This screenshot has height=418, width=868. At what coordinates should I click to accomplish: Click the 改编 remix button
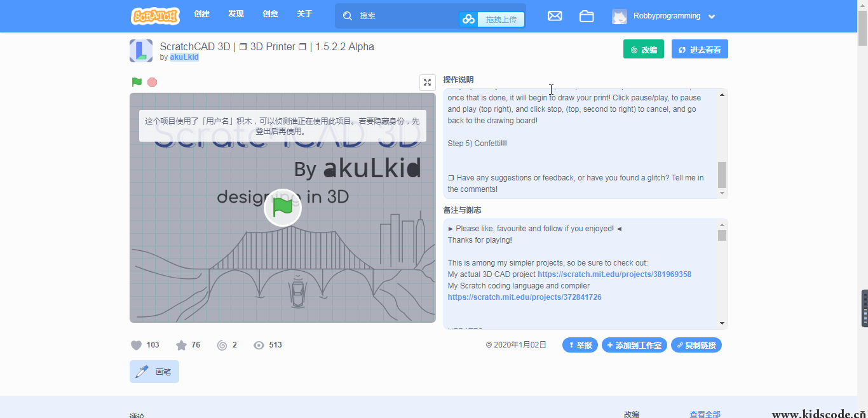point(643,49)
